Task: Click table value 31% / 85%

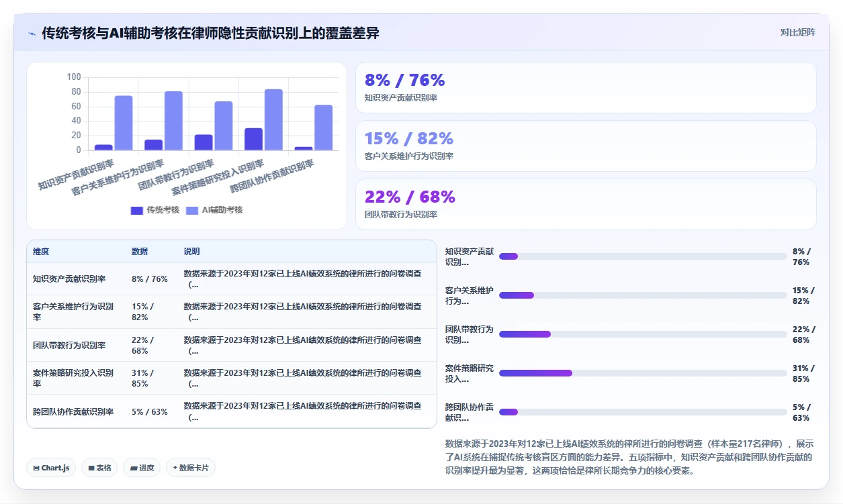Action: tap(143, 379)
